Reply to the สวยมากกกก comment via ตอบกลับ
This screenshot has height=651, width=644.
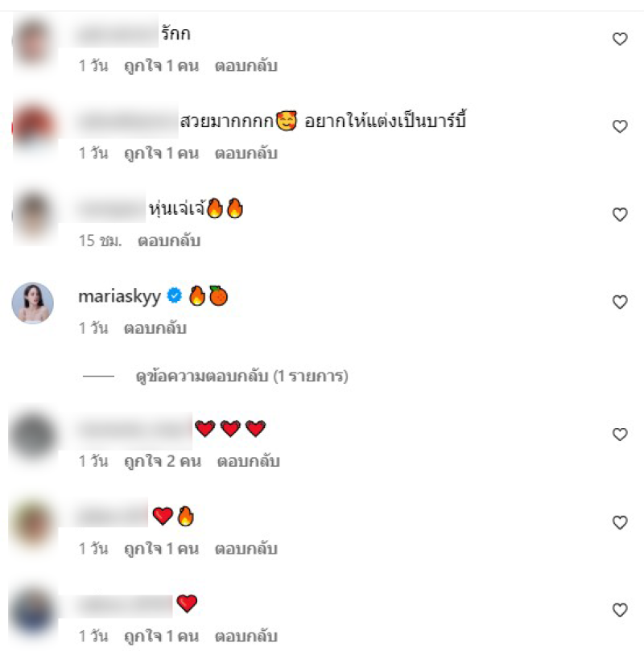[x=246, y=153]
